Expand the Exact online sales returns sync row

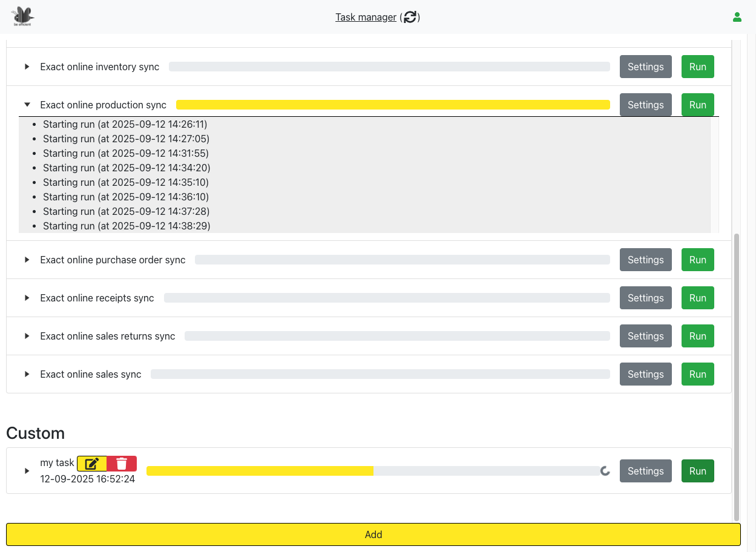[x=27, y=336]
